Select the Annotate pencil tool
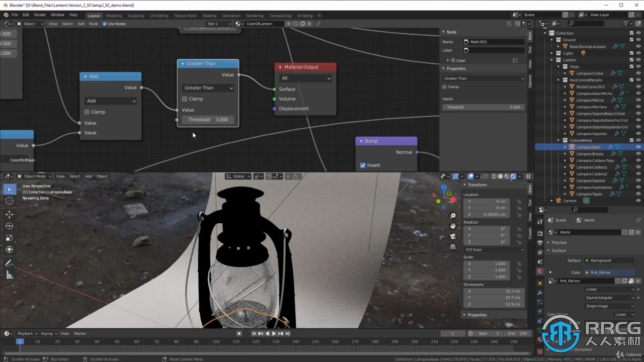 [x=10, y=263]
